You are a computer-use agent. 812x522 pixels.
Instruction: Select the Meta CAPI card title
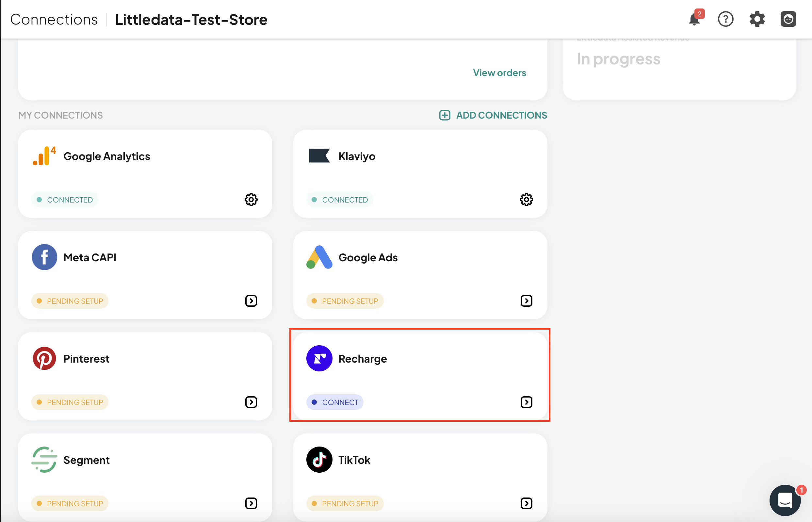(90, 258)
